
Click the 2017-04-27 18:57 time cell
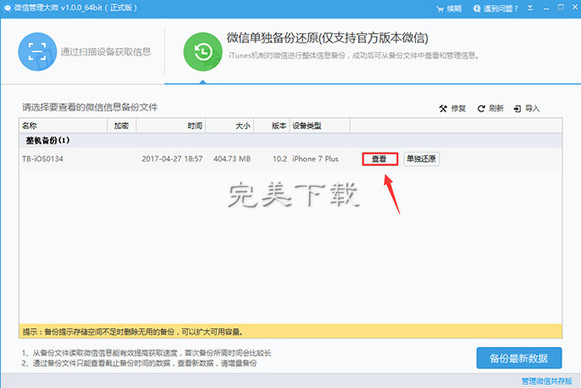[x=172, y=159]
